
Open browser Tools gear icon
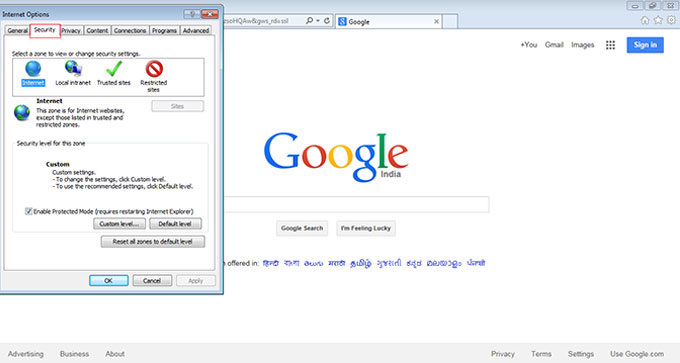[671, 20]
